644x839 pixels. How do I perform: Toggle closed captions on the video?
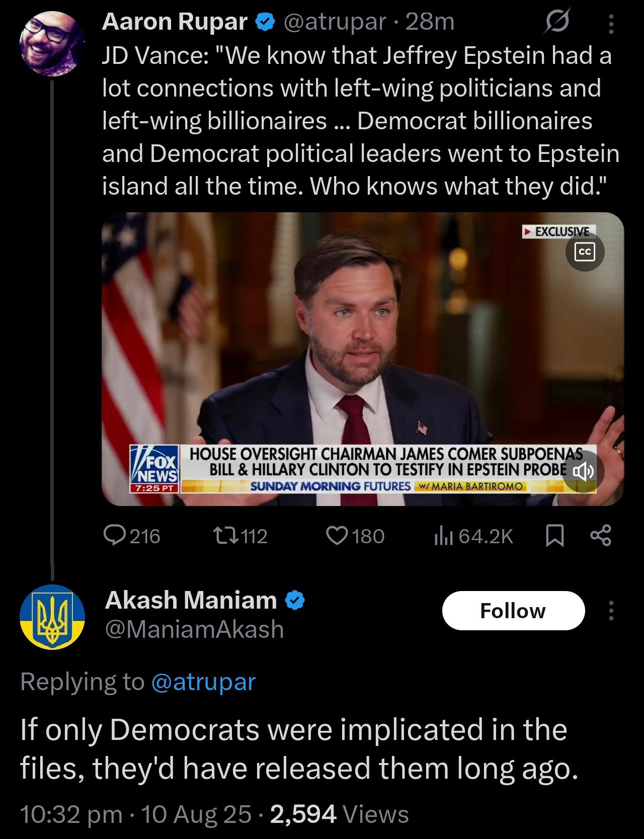click(585, 251)
